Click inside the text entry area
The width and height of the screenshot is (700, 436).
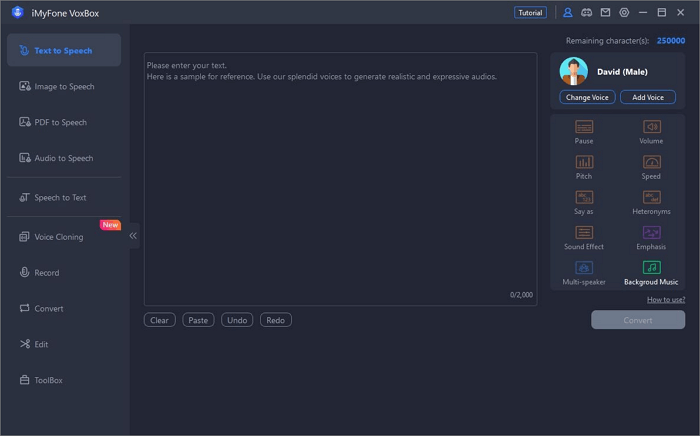point(340,180)
